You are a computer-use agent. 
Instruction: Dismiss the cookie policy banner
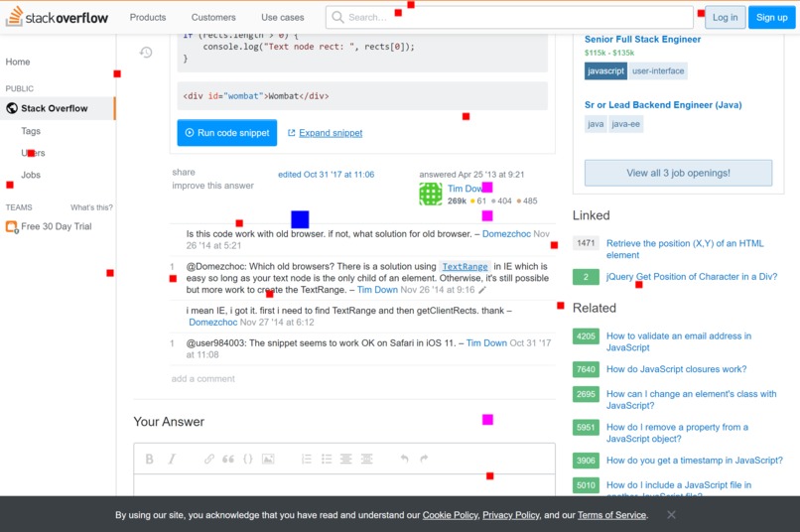point(671,515)
